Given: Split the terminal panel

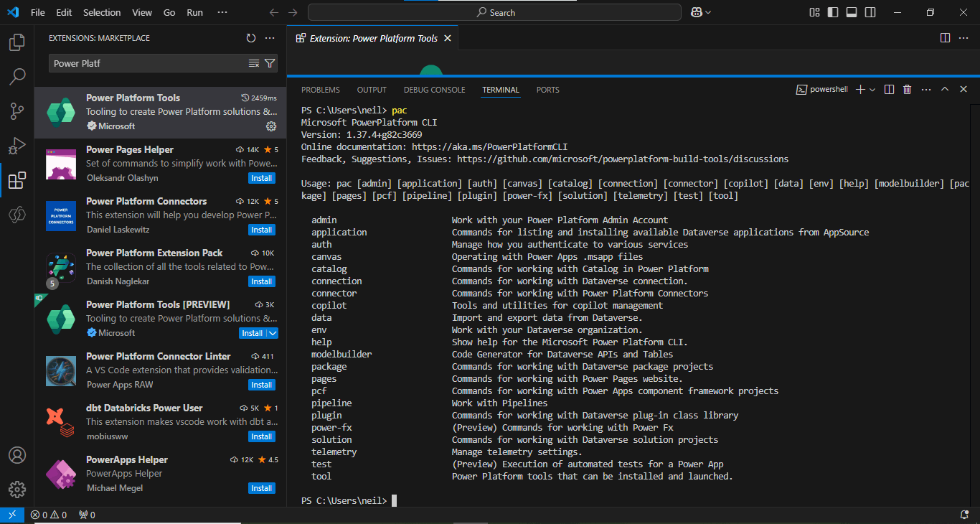Looking at the screenshot, I should [x=889, y=90].
